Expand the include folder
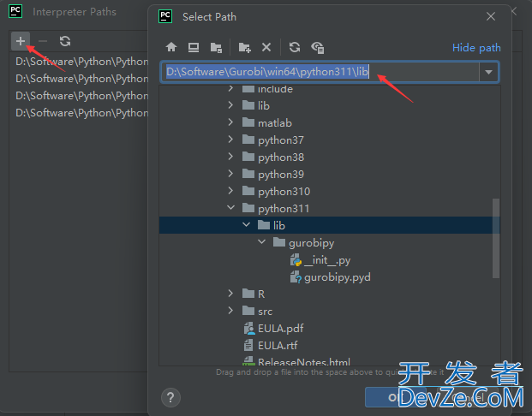Screen dimensions: 532x416 point(230,88)
